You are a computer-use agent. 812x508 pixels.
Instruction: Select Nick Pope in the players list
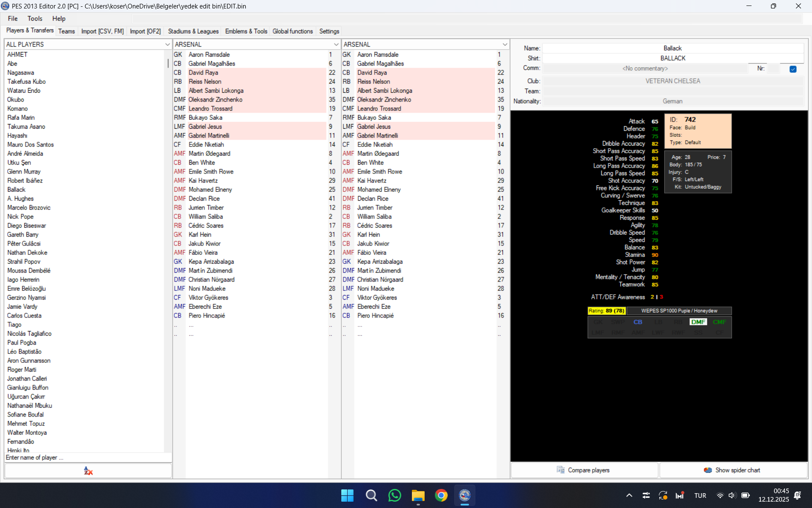point(20,216)
